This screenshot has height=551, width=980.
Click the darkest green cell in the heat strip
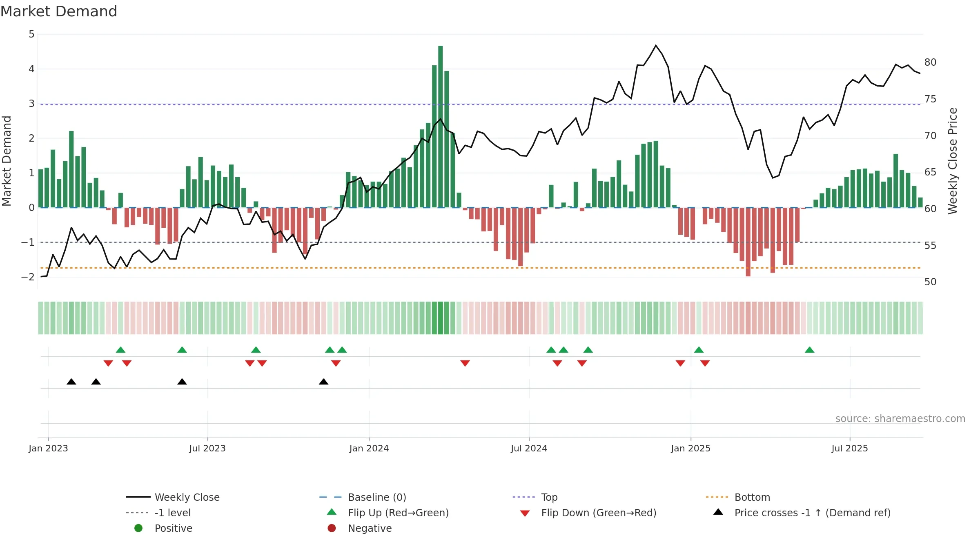click(x=440, y=318)
